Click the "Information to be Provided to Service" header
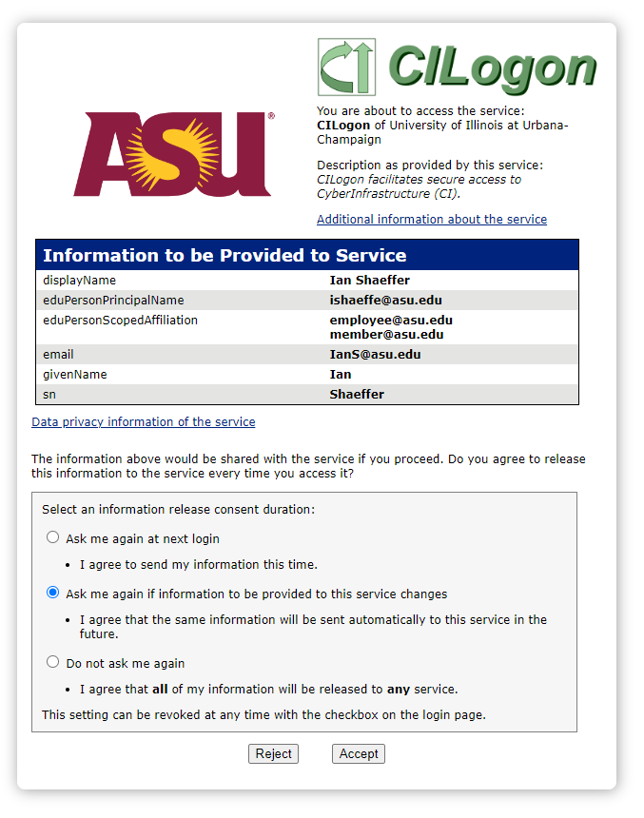The width and height of the screenshot is (644, 818). pos(224,256)
